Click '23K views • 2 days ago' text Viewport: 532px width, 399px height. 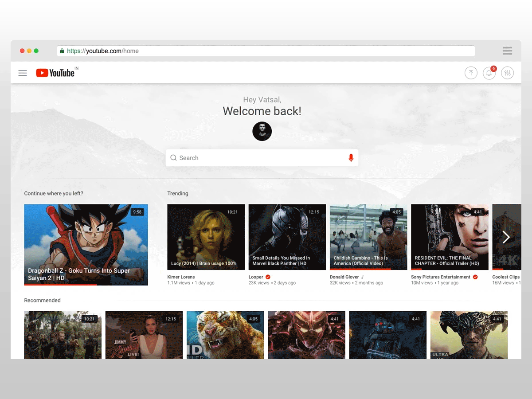click(x=272, y=283)
